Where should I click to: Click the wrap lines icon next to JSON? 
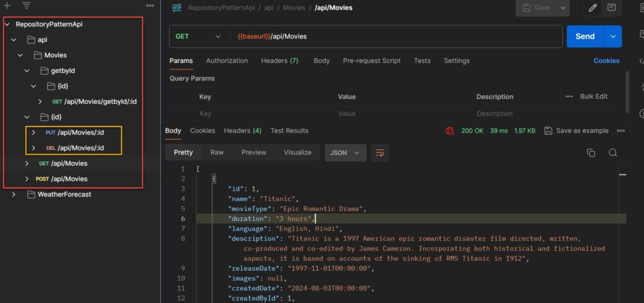coord(380,152)
